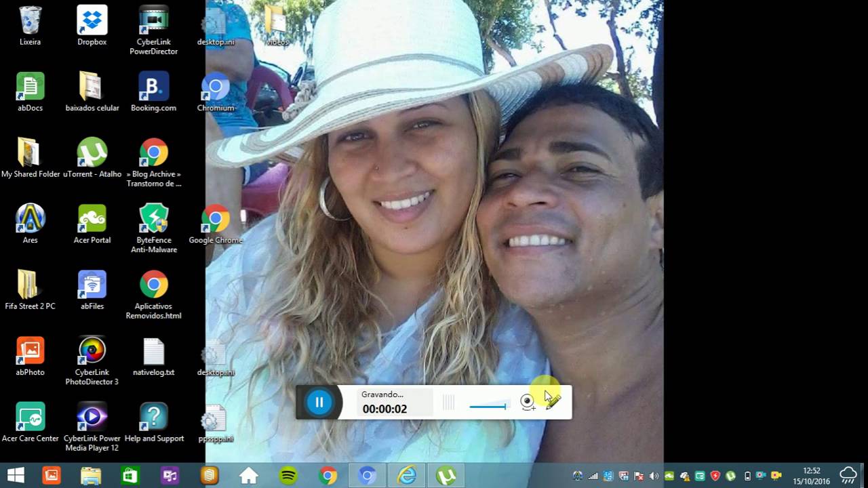Select the Booking.com shortcut
868x488 pixels.
[154, 92]
